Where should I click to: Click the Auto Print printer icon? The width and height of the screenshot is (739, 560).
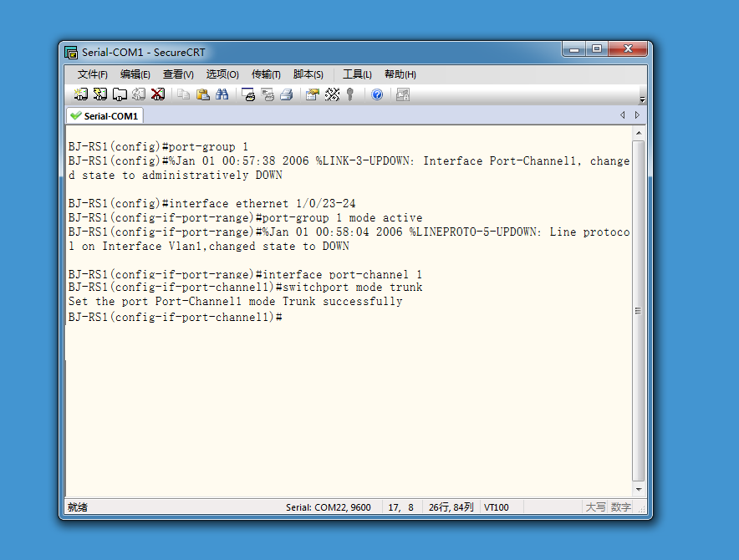pyautogui.click(x=287, y=94)
